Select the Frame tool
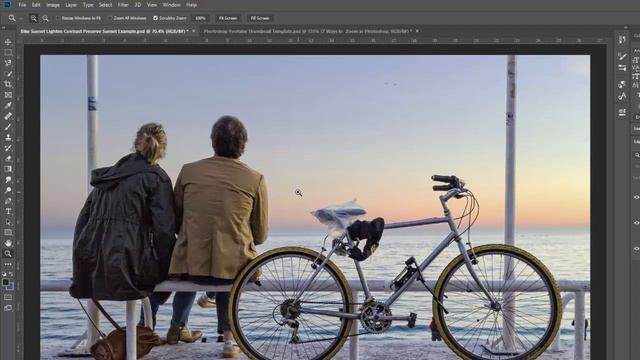Image resolution: width=640 pixels, height=360 pixels. click(8, 95)
